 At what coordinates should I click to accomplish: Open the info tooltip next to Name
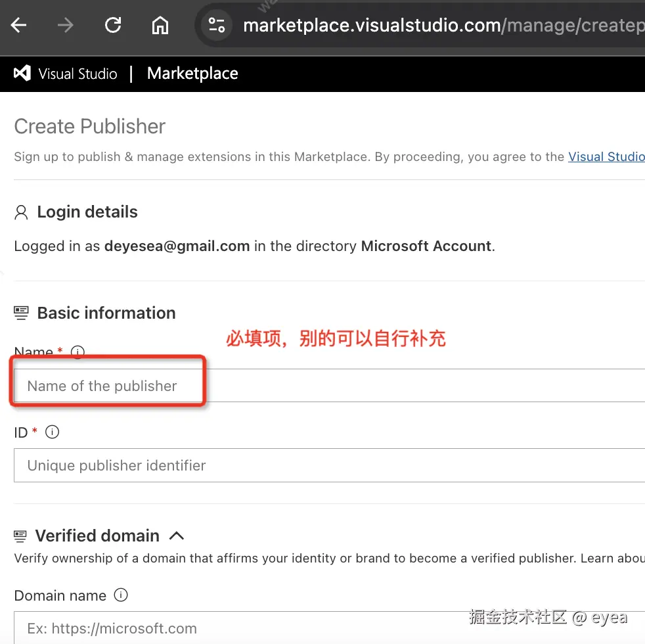click(78, 352)
